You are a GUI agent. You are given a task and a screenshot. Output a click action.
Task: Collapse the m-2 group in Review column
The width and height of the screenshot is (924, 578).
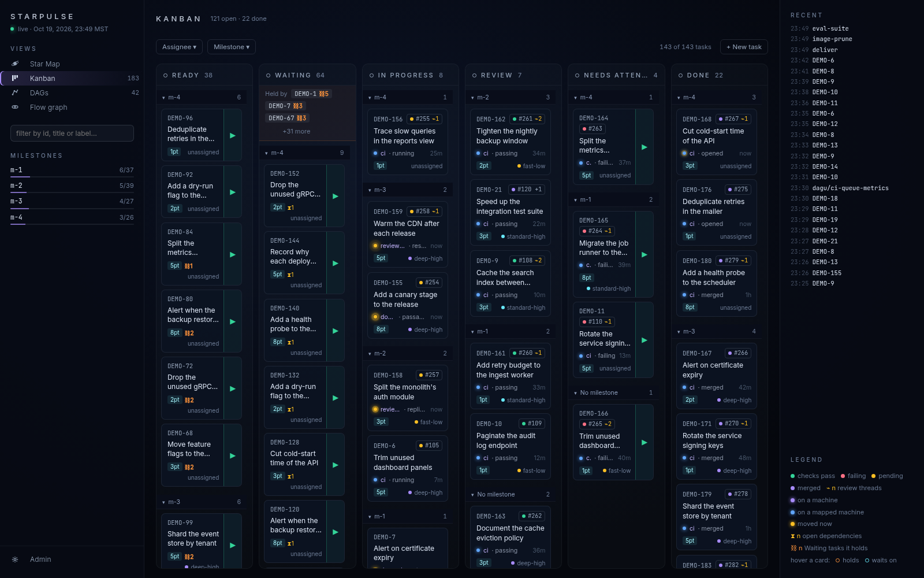[x=510, y=97]
